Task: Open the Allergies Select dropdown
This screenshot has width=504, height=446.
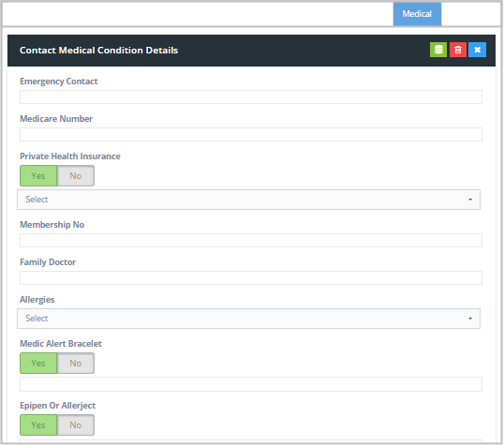Action: 249,319
